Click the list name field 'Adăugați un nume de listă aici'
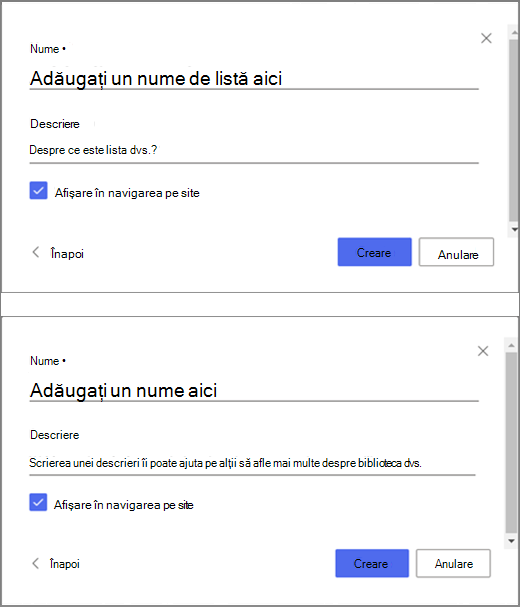The image size is (520, 607). (254, 79)
